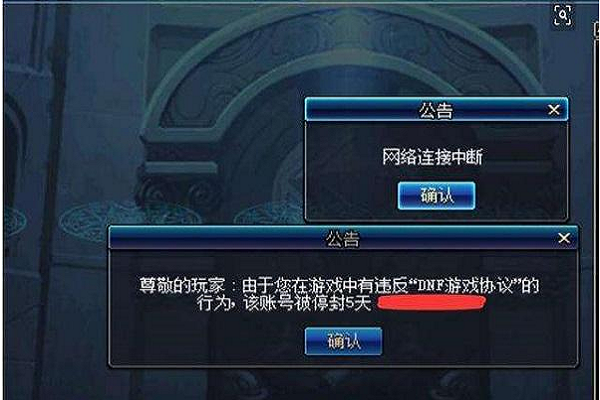This screenshot has width=600, height=400.
Task: Click the 该账号被停封5天 text
Action: (x=308, y=304)
